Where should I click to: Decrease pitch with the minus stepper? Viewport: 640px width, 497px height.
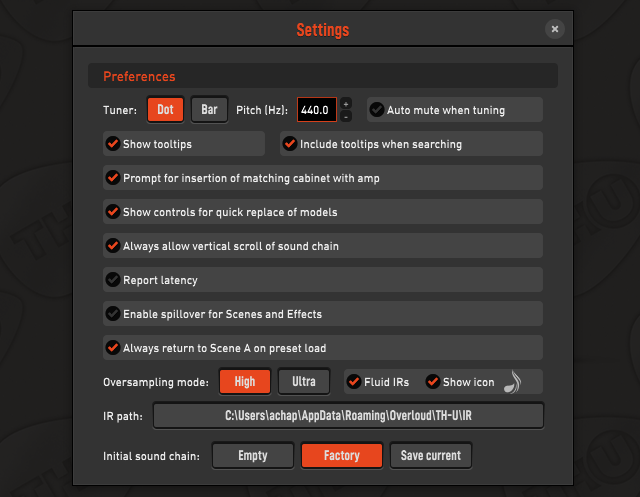[346, 116]
